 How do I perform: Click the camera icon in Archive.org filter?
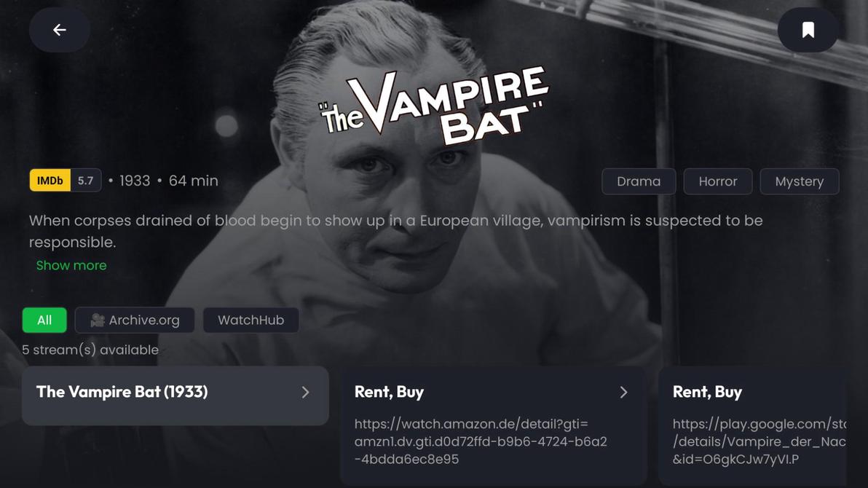pos(98,320)
